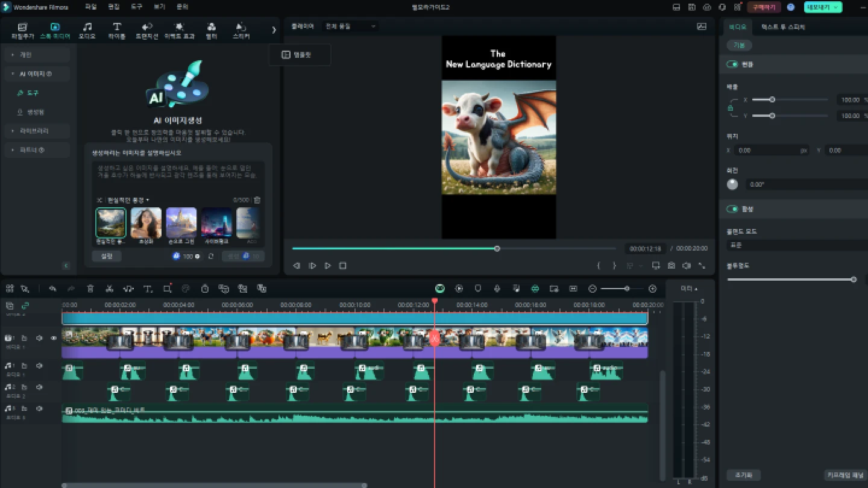Toggle lock icon on video track 1
The image size is (868, 488).
point(24,339)
